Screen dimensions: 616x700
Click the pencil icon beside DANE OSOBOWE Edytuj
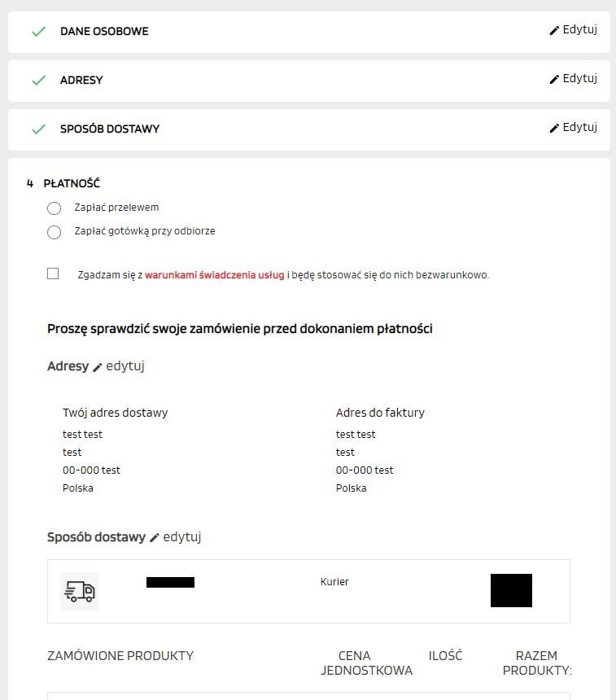click(554, 31)
